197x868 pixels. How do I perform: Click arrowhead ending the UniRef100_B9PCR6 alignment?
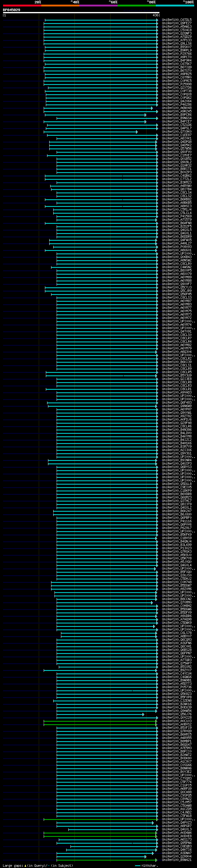pos(146,115)
